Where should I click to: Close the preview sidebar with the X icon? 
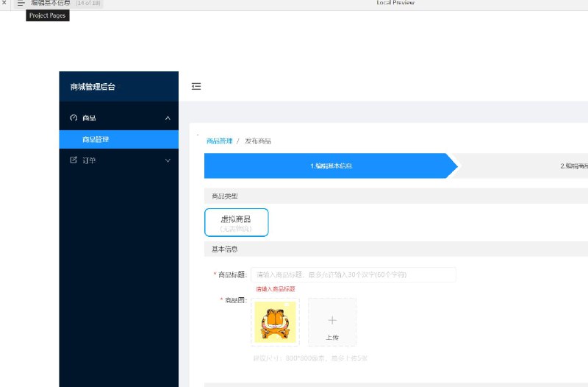[4, 2]
